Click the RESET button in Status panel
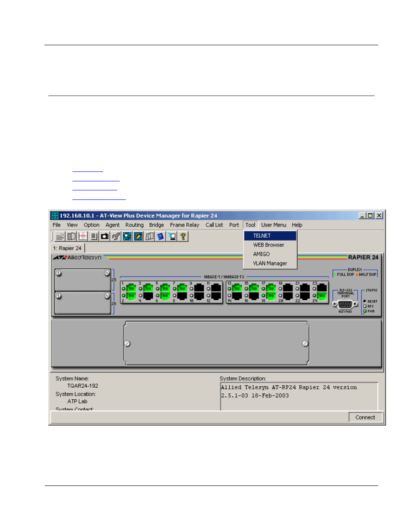Screen dimensions: 411x532 [364, 301]
